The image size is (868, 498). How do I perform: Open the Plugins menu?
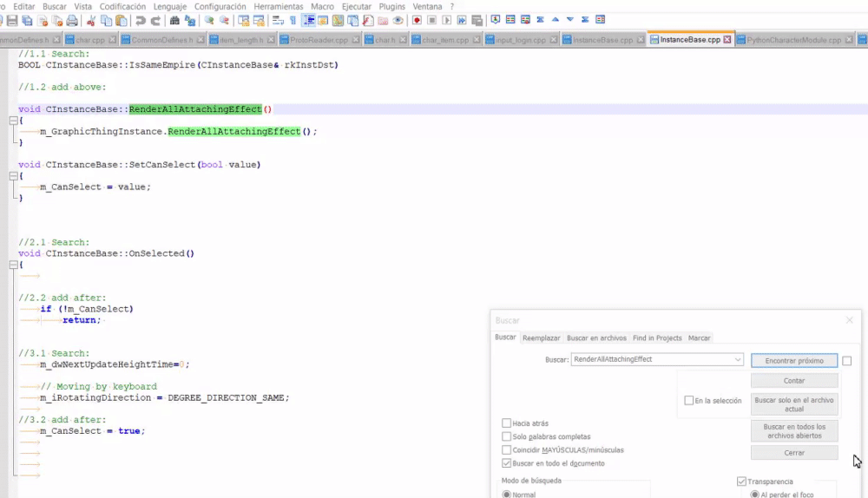tap(392, 7)
